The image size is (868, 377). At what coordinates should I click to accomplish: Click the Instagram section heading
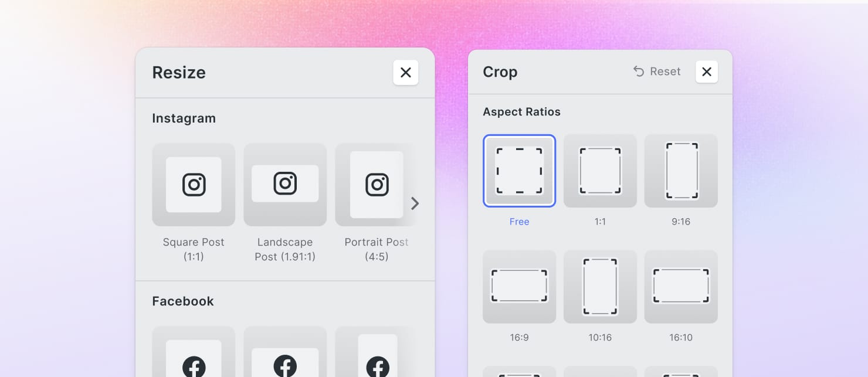point(184,118)
